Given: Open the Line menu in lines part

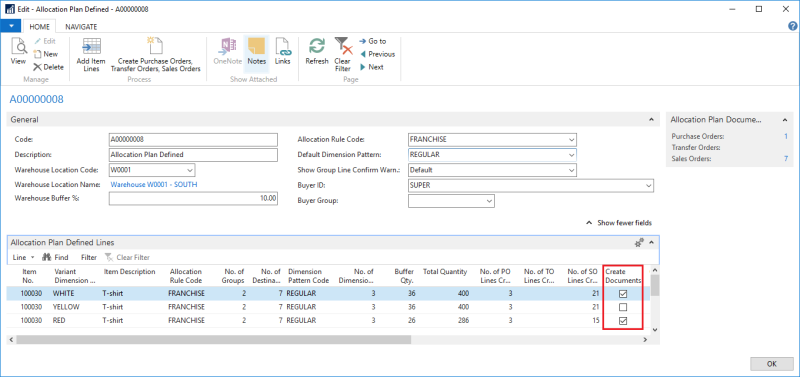Looking at the screenshot, I should click(x=23, y=257).
